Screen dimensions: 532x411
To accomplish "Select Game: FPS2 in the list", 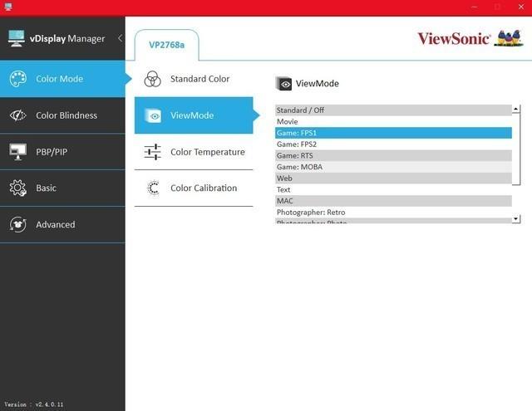I will click(x=393, y=144).
